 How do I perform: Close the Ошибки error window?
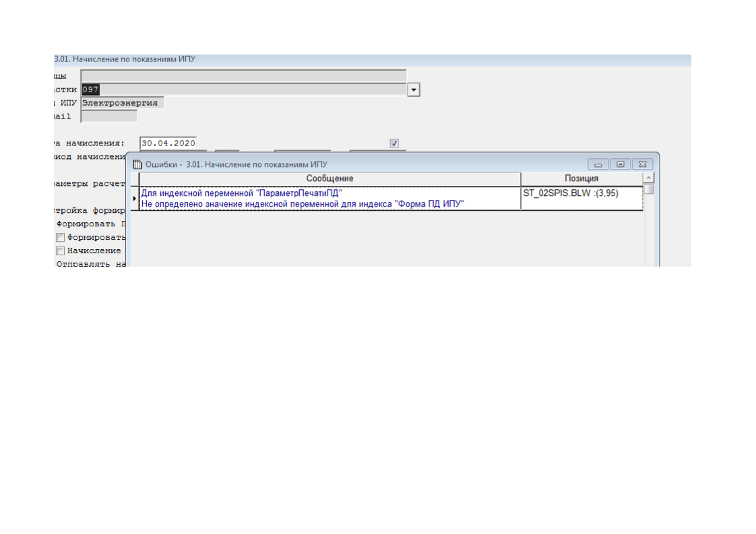643,164
